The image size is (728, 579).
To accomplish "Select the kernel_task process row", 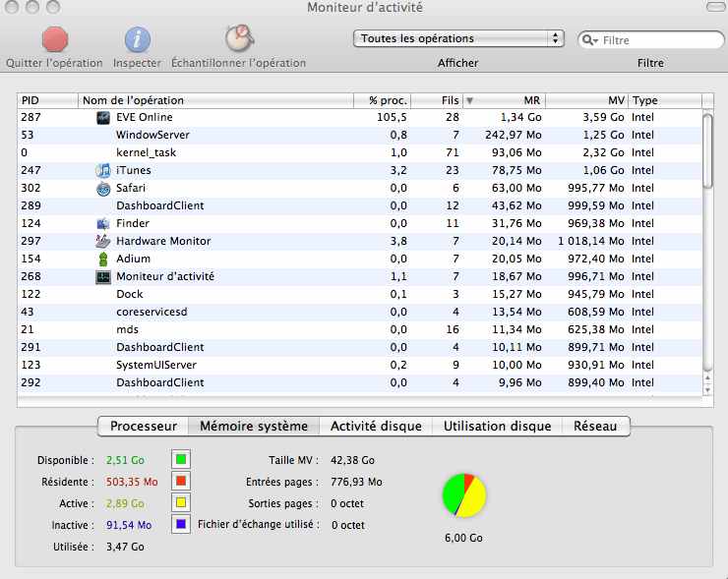I will click(x=360, y=152).
